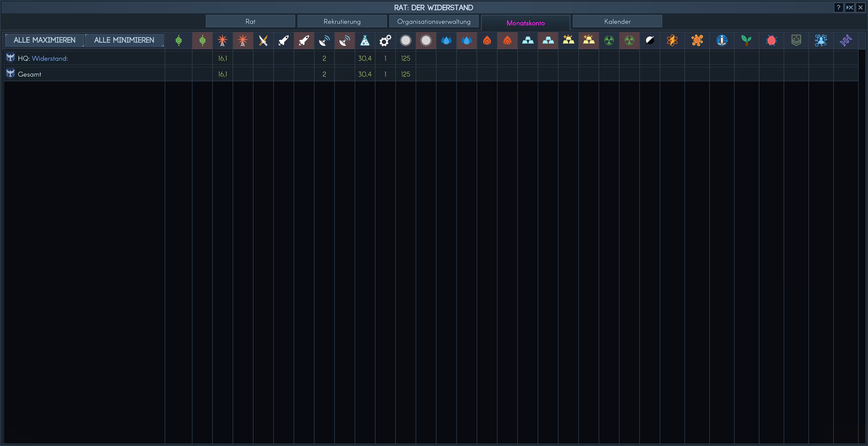Click the military rank badge column icon
868x446 pixels.
[796, 40]
